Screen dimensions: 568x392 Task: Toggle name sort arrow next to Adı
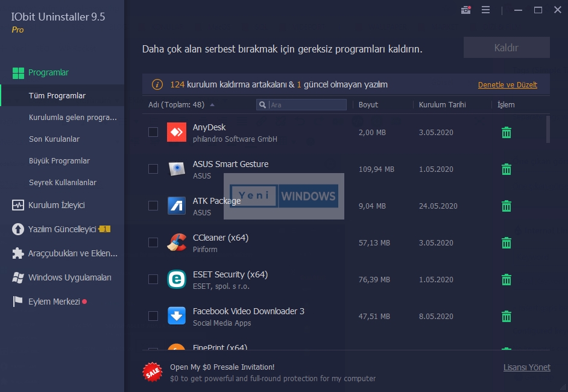point(212,105)
